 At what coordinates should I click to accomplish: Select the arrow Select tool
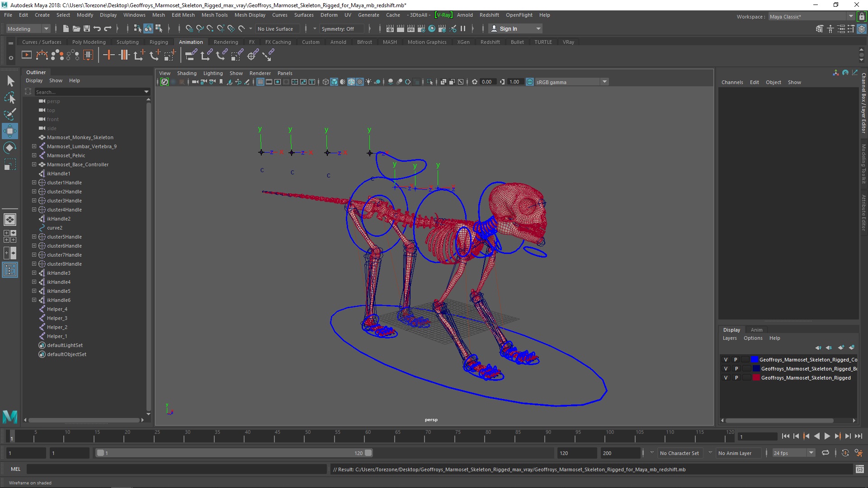[x=10, y=81]
